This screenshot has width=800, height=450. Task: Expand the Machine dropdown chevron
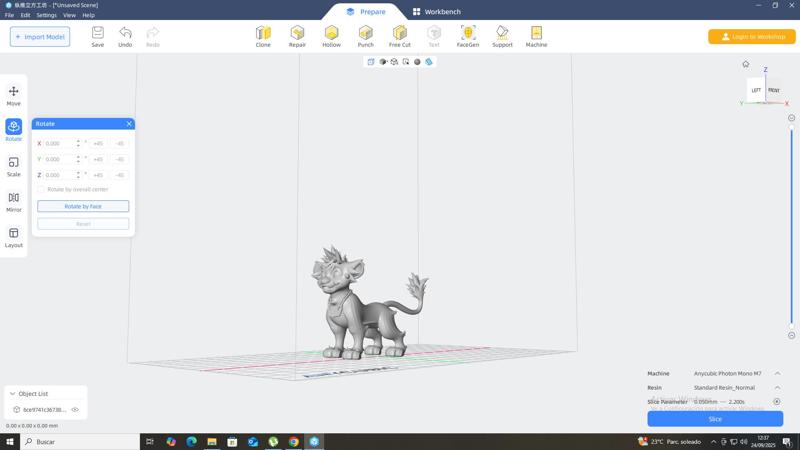tap(778, 373)
